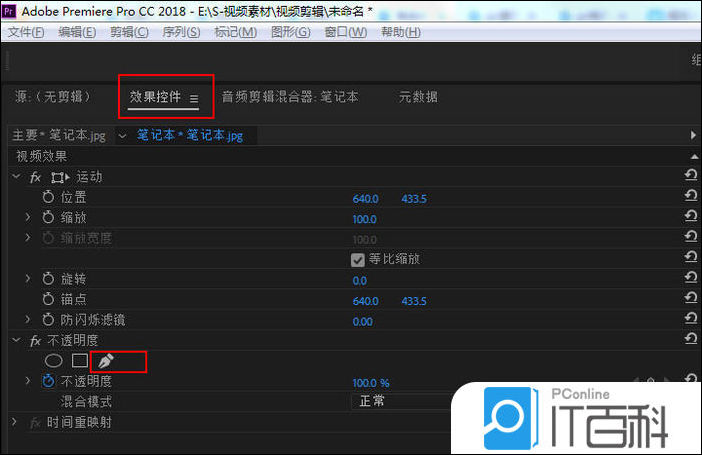
Task: Click the scroll up arrow of effects list
Action: 694,156
